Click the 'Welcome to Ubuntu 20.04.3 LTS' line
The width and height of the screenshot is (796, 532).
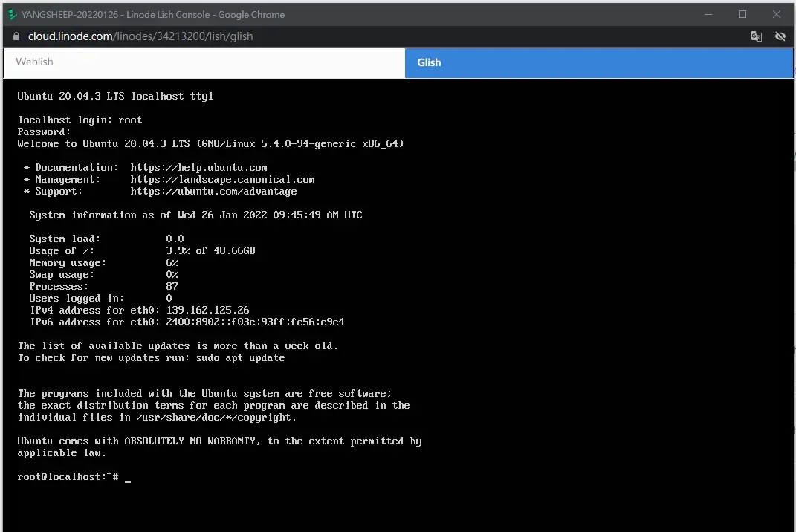[210, 143]
